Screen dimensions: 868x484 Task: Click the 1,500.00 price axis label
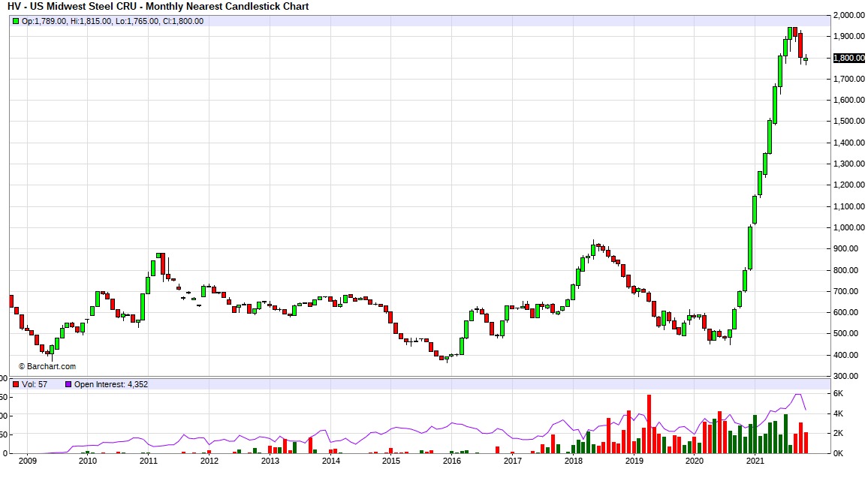tap(848, 121)
